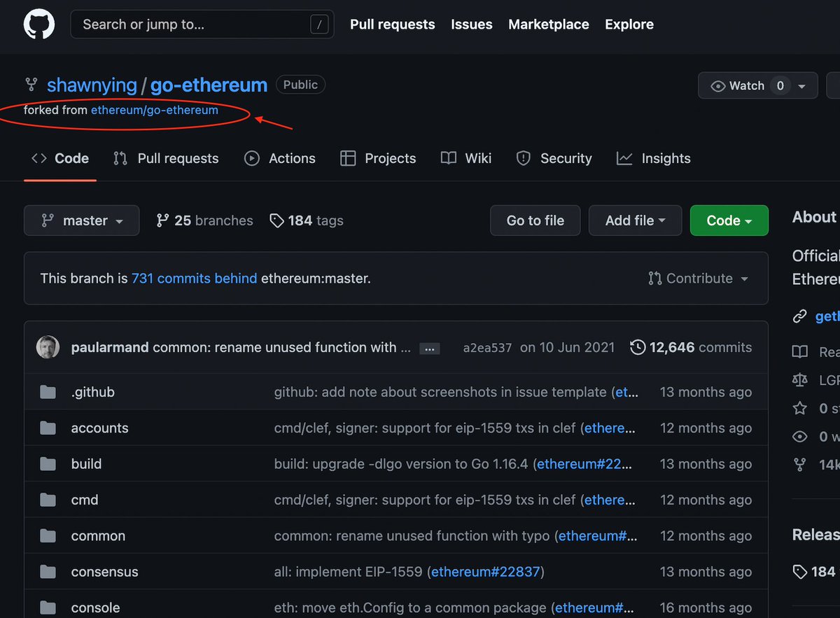Open the paularmand author link

(110, 347)
